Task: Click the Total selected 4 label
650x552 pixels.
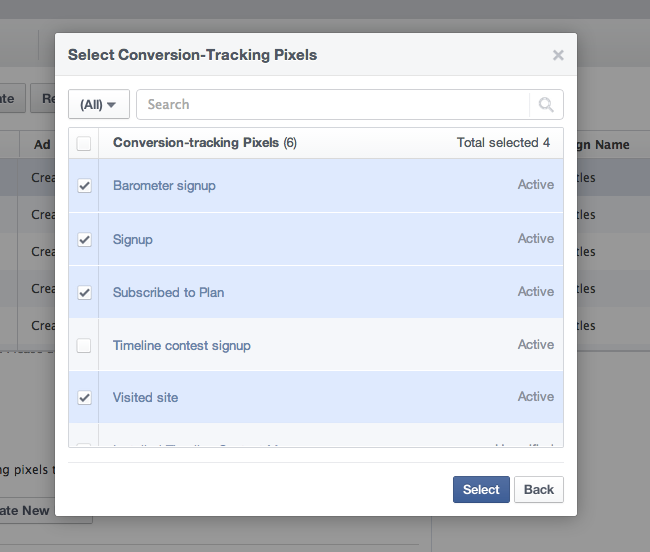Action: coord(503,143)
